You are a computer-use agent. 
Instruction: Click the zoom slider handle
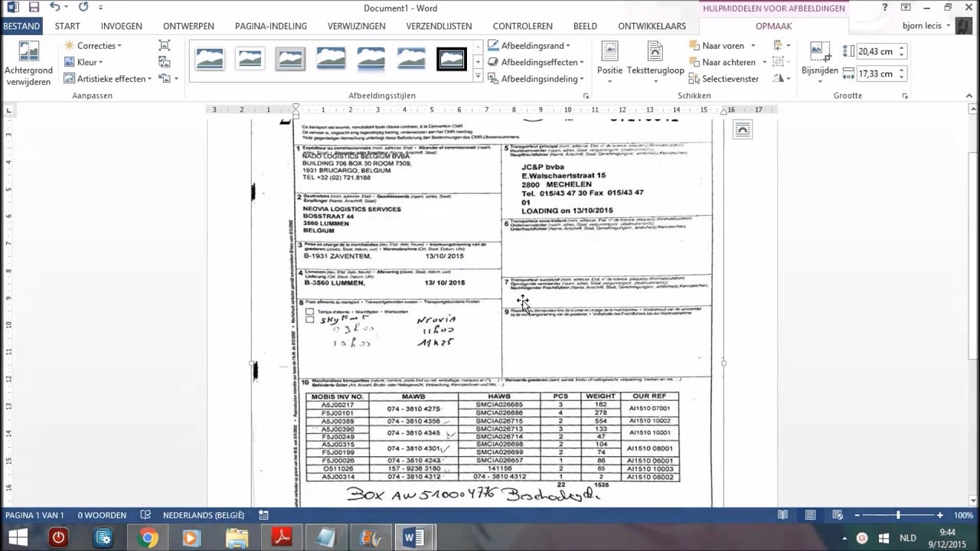tap(898, 516)
